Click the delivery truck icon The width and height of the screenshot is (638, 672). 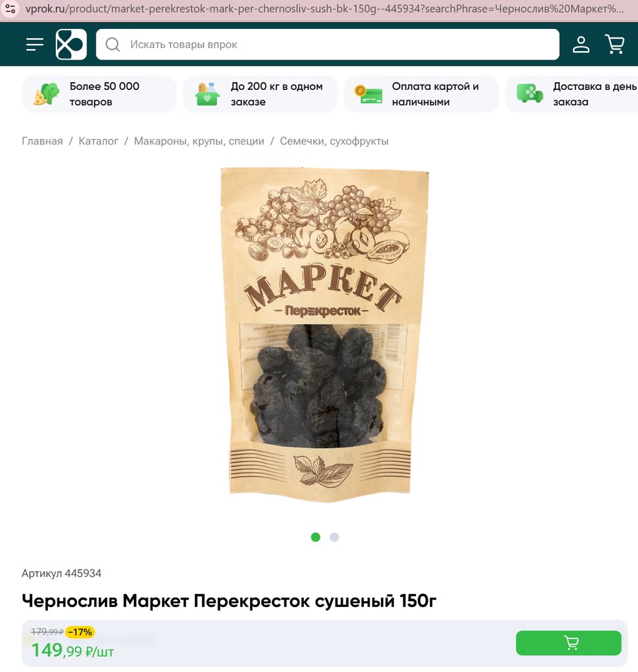(530, 93)
